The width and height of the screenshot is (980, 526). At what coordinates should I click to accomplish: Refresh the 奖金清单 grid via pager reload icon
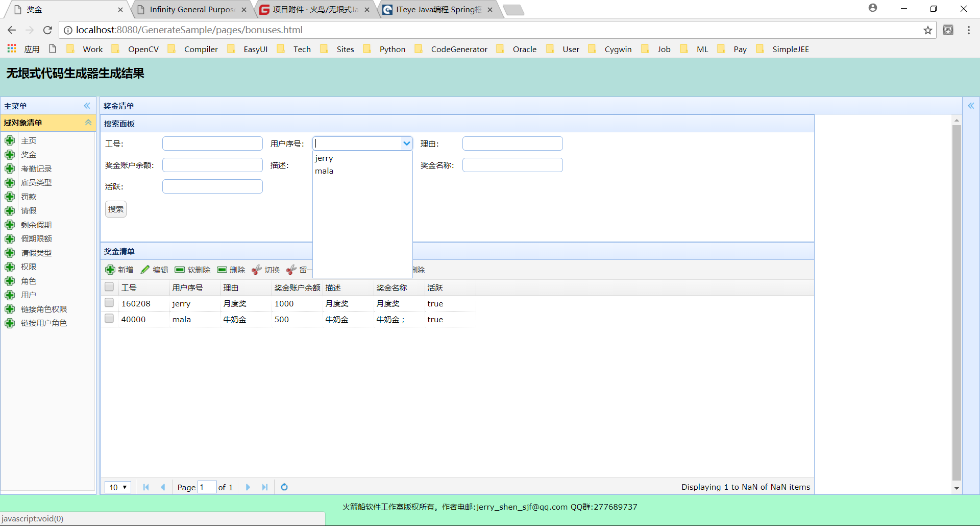coord(284,487)
